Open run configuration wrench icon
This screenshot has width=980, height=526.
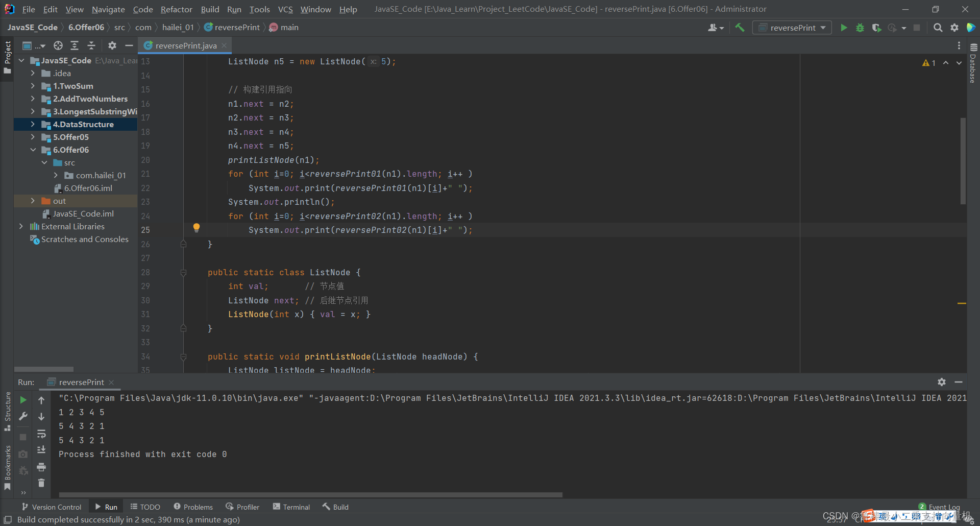pyautogui.click(x=23, y=416)
